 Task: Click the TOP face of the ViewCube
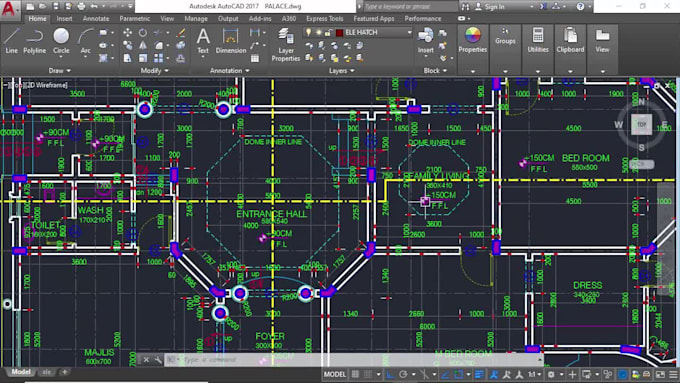tap(641, 125)
